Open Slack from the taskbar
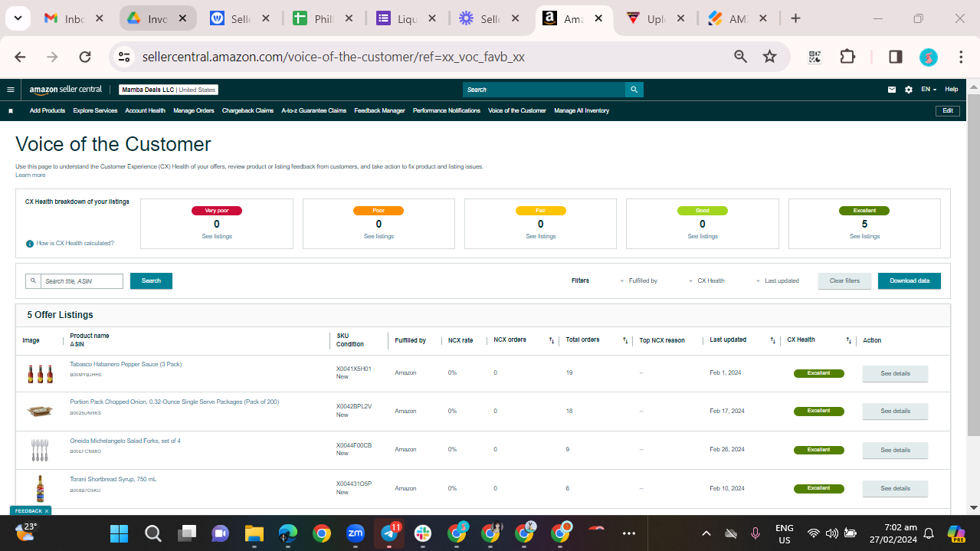 click(423, 533)
